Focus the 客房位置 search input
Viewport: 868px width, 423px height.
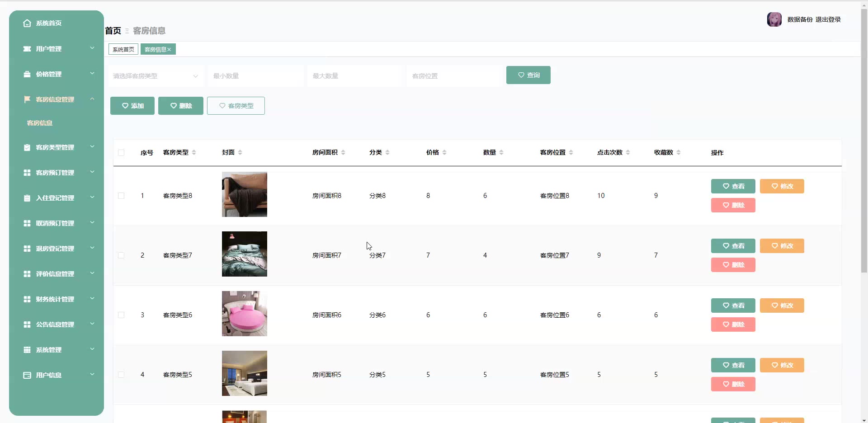click(454, 76)
